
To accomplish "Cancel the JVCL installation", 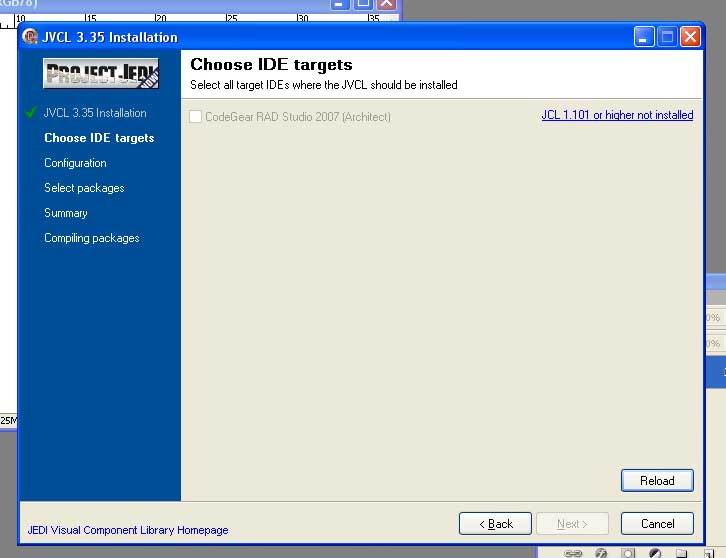I will click(x=657, y=523).
